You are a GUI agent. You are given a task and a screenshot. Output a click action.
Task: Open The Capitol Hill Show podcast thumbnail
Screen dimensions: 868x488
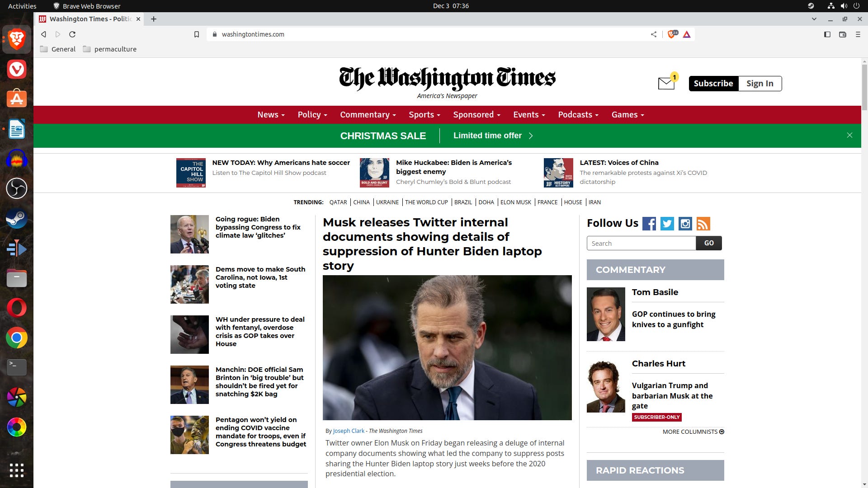click(x=191, y=173)
